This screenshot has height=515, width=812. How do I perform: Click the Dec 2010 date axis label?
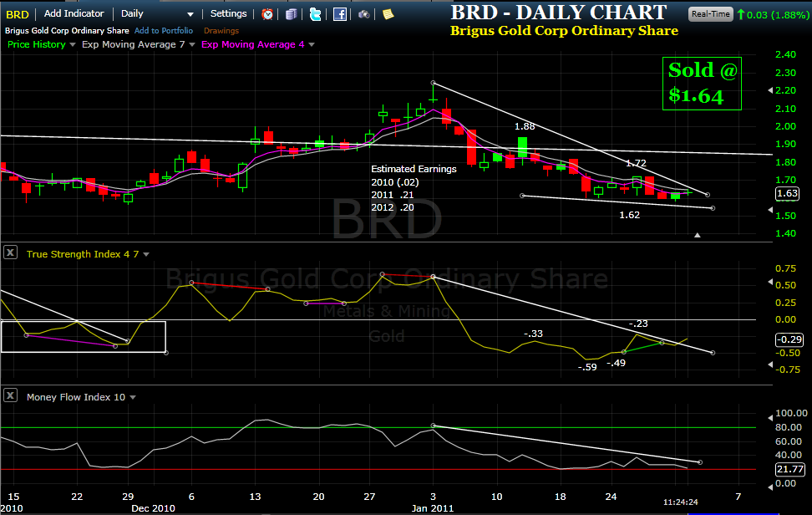point(153,508)
